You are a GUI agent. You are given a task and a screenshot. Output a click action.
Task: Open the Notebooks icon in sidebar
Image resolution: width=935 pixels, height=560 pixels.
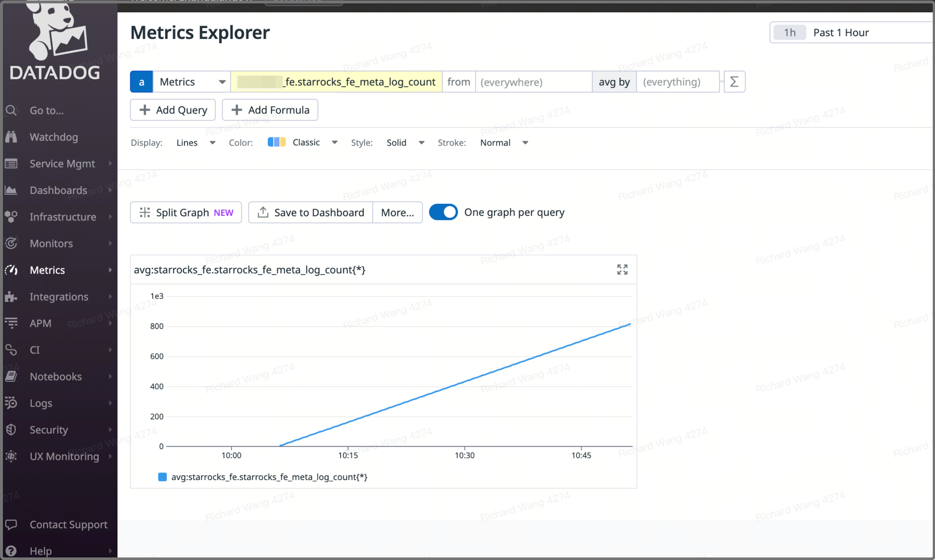11,376
